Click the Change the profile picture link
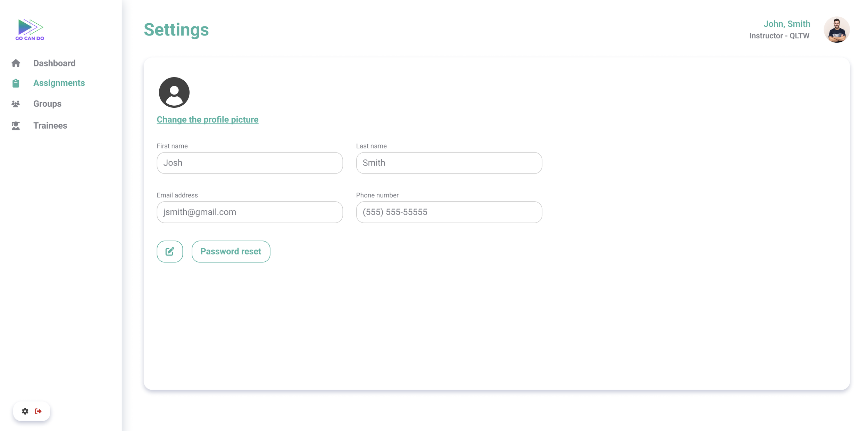The height and width of the screenshot is (431, 868). click(x=207, y=120)
